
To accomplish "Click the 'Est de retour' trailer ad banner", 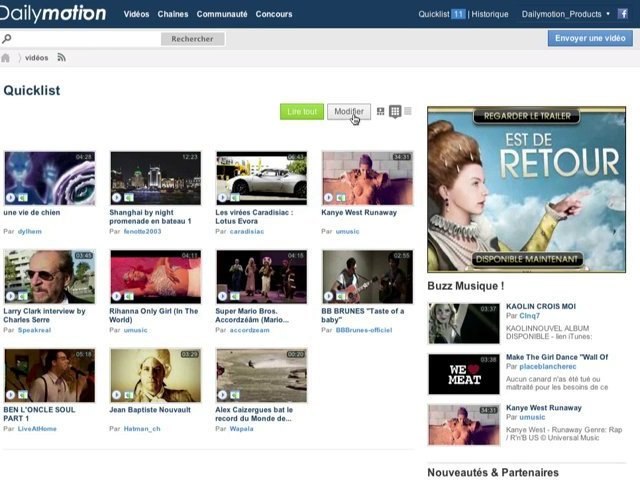I will (x=527, y=189).
